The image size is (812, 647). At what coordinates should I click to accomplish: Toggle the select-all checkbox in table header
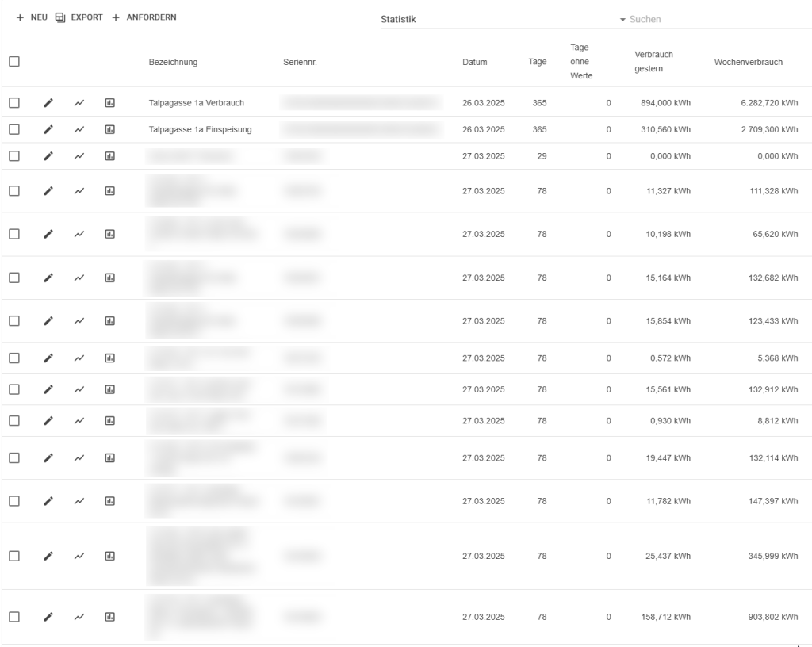point(14,62)
